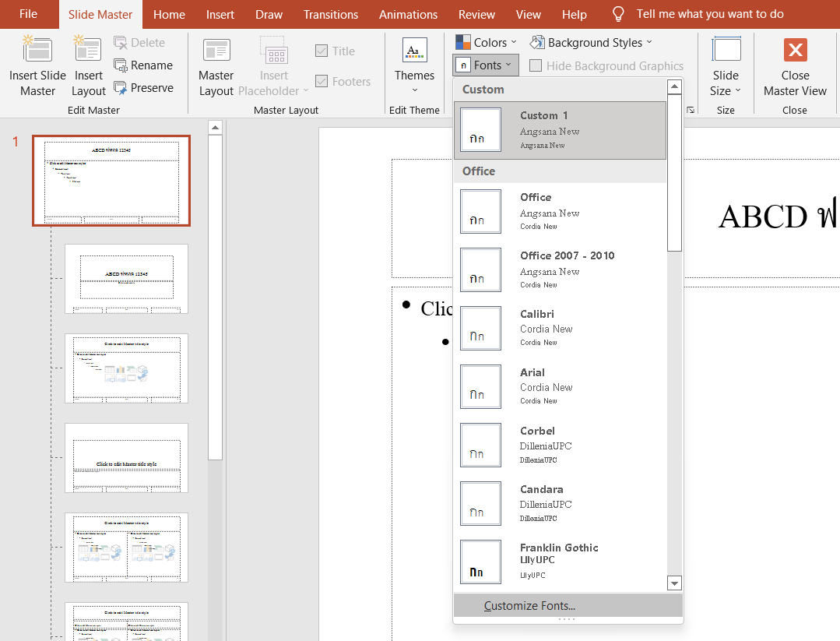
Task: Switch to the Home tab
Action: (x=169, y=15)
